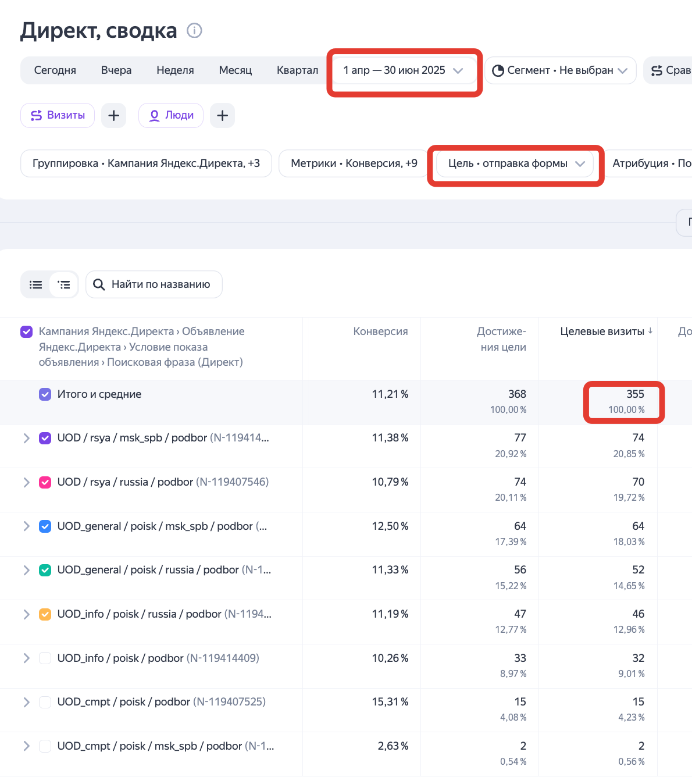Click the sort arrow in Целевые визиты header
Screen dimensions: 692x784
coord(650,331)
